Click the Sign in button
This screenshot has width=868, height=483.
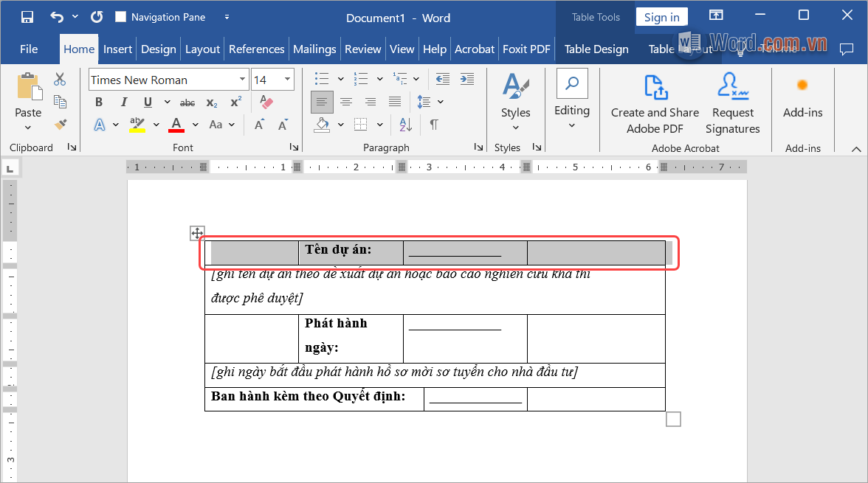click(x=661, y=18)
